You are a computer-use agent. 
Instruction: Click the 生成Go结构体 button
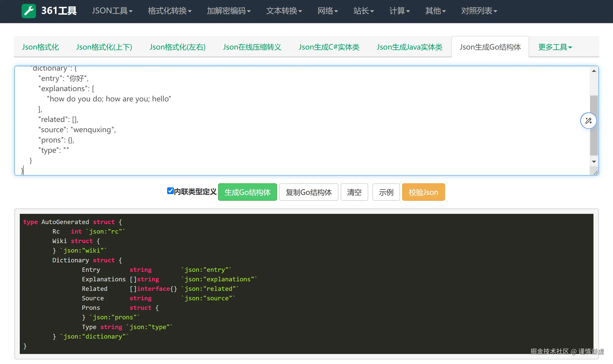[x=247, y=192]
